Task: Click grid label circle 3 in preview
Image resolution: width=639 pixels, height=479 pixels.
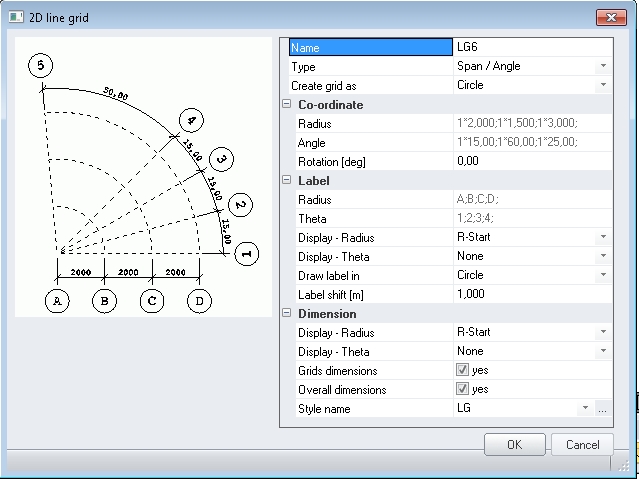Action: click(x=221, y=159)
